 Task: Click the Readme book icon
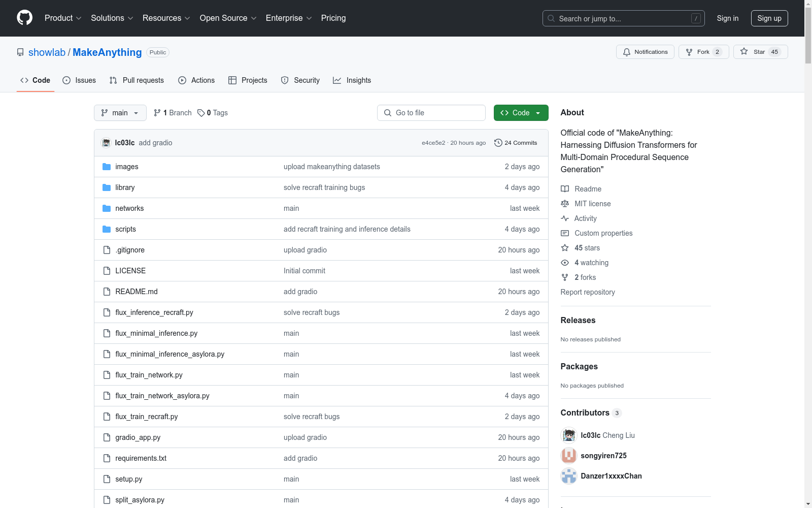click(x=565, y=189)
